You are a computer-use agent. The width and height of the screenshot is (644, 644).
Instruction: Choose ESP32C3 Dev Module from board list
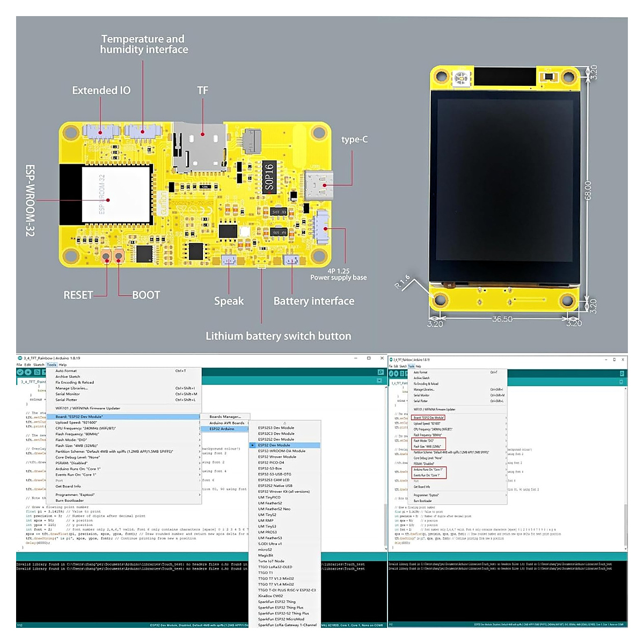tap(285, 434)
